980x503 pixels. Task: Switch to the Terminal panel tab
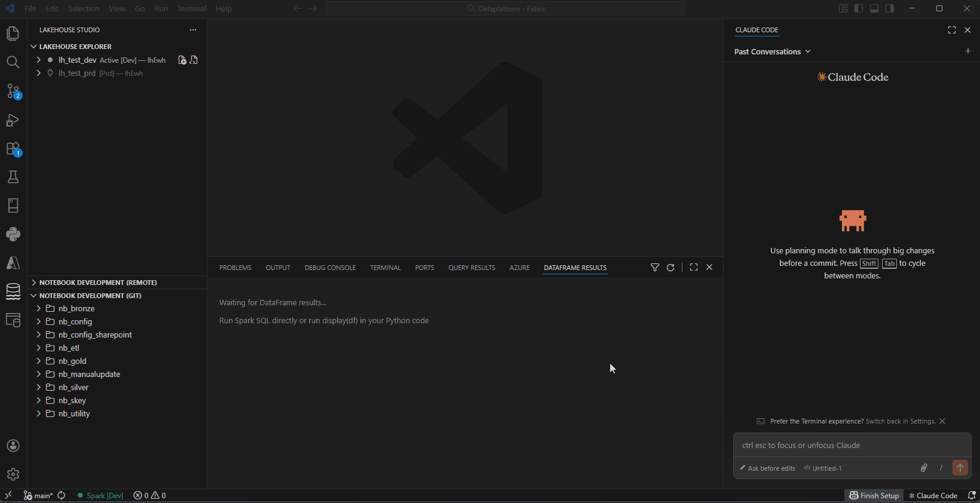pyautogui.click(x=385, y=268)
